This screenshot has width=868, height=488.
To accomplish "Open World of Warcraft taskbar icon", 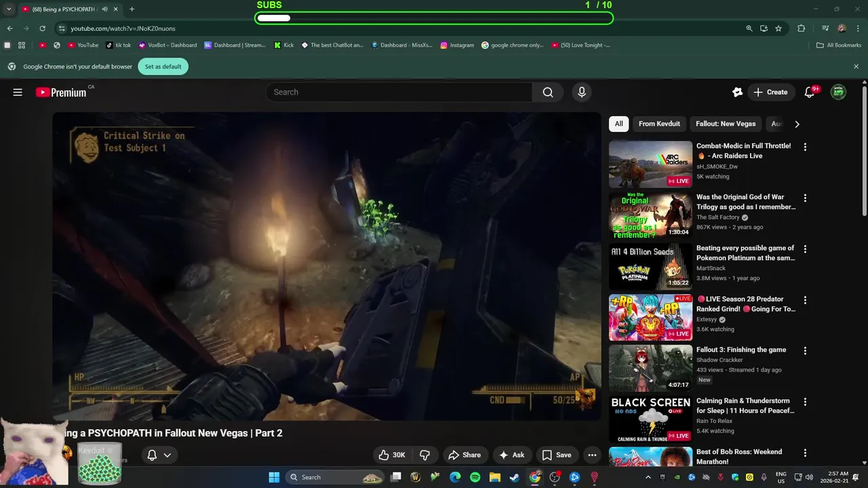I will tap(416, 477).
